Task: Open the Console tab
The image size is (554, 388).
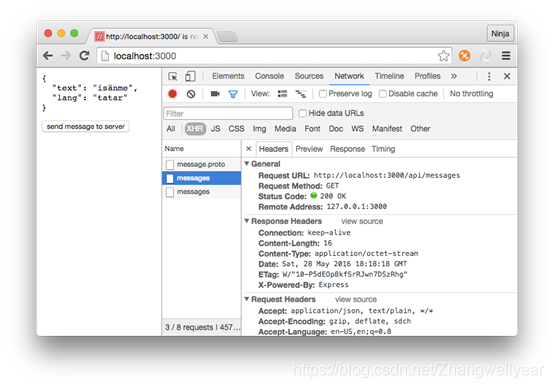Action: tap(269, 76)
